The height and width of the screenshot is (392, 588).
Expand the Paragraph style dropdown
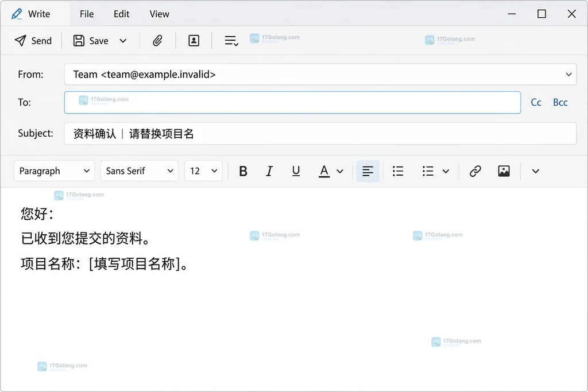click(55, 171)
